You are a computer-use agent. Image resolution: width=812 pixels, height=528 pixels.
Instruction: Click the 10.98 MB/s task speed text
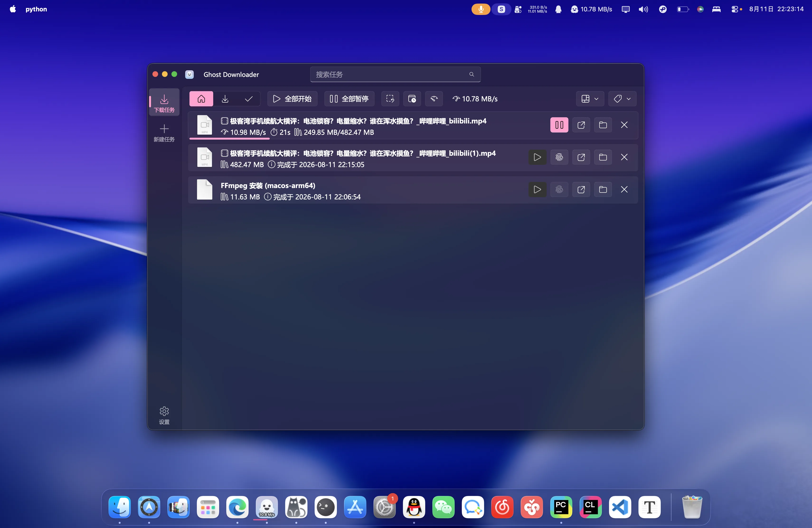[x=248, y=132]
